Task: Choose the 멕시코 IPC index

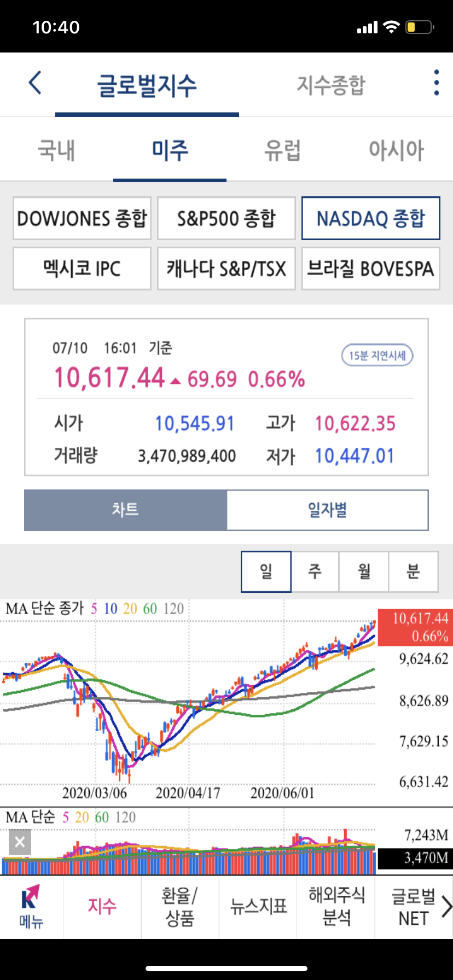Action: tap(82, 269)
